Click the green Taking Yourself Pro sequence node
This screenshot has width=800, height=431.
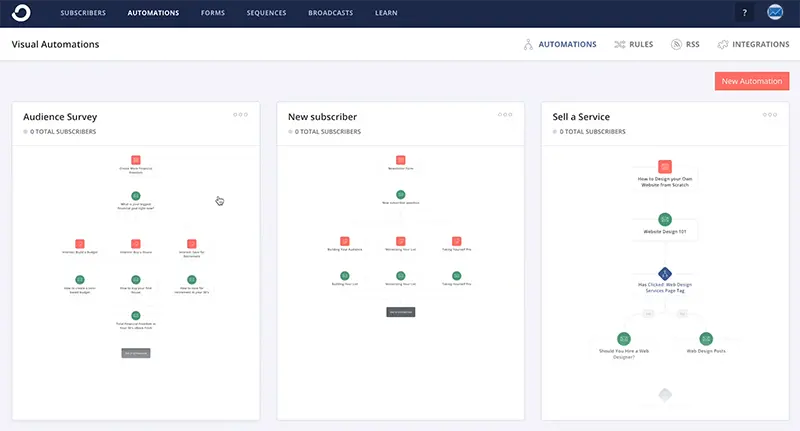pyautogui.click(x=457, y=276)
